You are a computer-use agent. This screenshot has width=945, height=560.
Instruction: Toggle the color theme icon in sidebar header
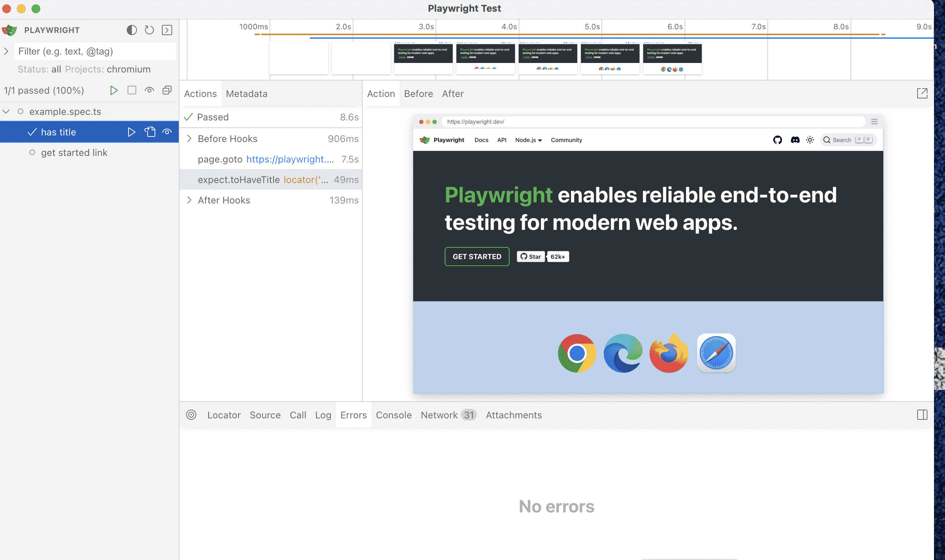[131, 30]
